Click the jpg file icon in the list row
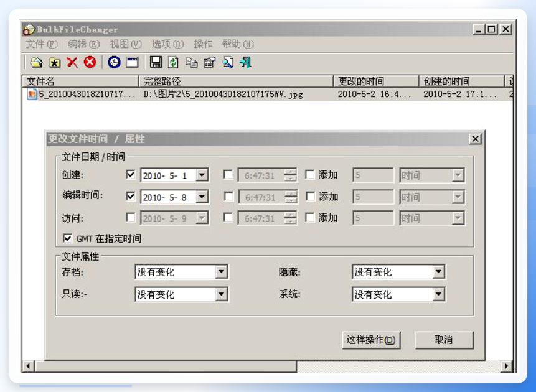The width and height of the screenshot is (536, 392). (x=32, y=94)
